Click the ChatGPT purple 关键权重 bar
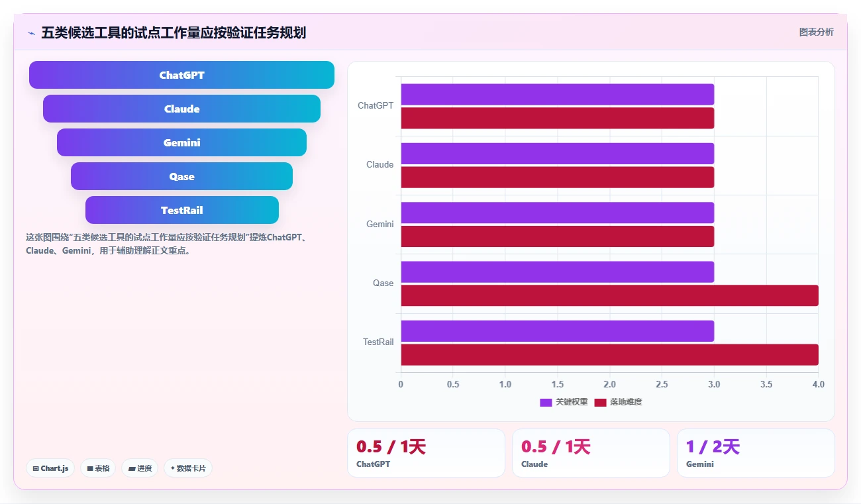The width and height of the screenshot is (861, 504). click(x=557, y=94)
